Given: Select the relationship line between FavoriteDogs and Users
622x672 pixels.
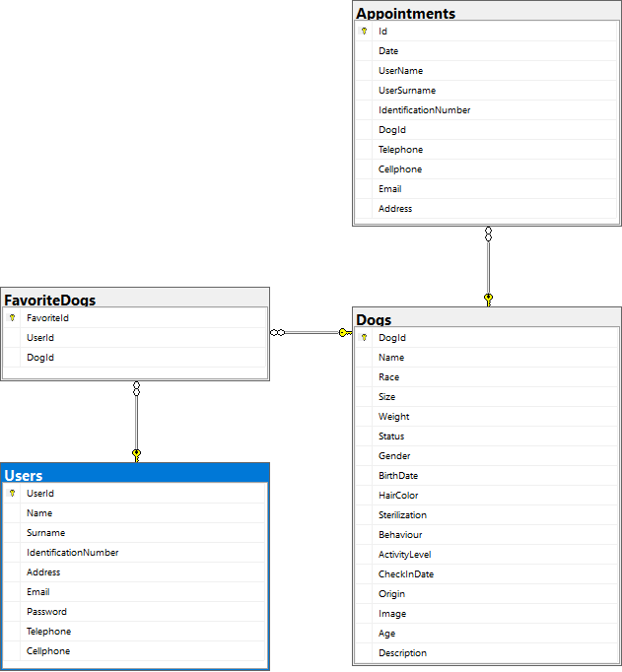Looking at the screenshot, I should 136,423.
